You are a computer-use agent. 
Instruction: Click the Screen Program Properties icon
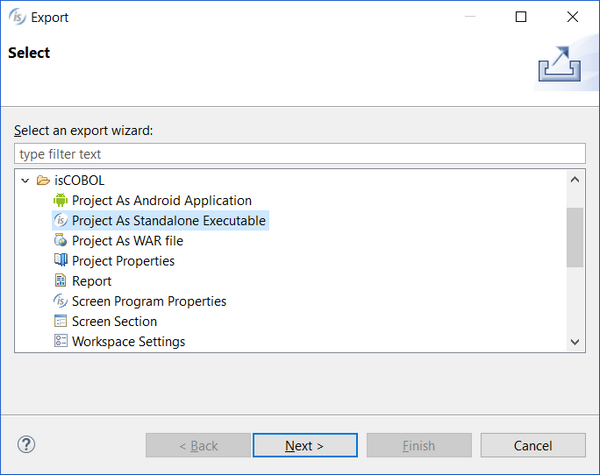[x=60, y=301]
